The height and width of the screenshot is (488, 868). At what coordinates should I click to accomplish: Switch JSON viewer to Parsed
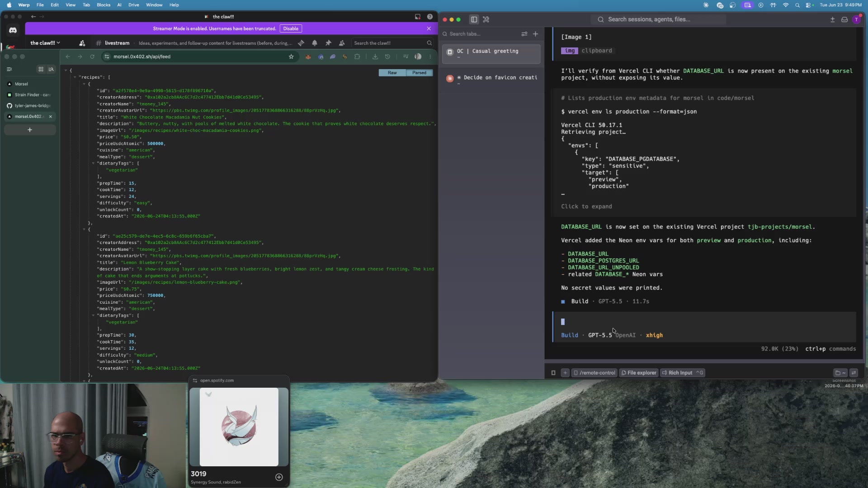tap(419, 73)
